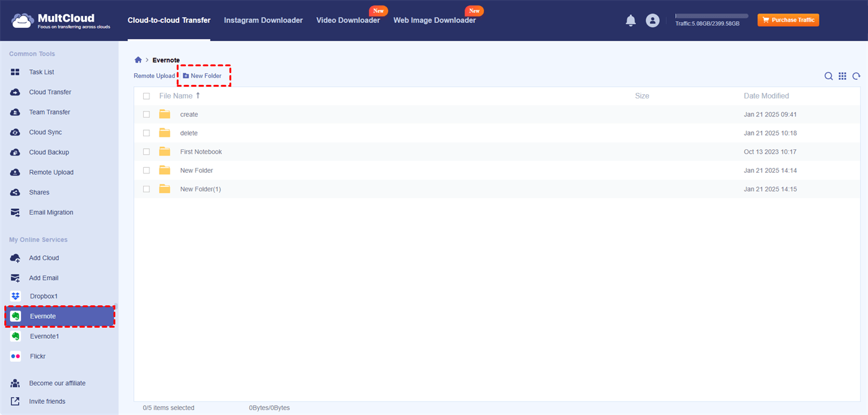The width and height of the screenshot is (868, 415).
Task: Click the Oct 13 2023 10:17 date
Action: click(x=770, y=152)
